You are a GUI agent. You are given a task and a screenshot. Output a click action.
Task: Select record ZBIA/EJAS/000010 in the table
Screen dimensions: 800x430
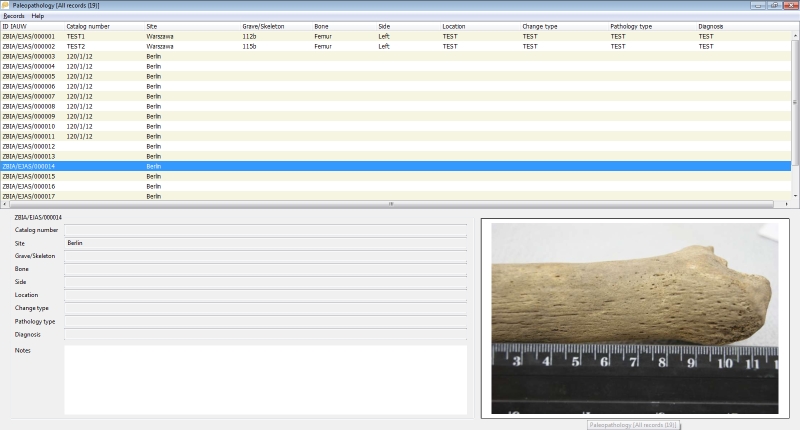pos(29,126)
